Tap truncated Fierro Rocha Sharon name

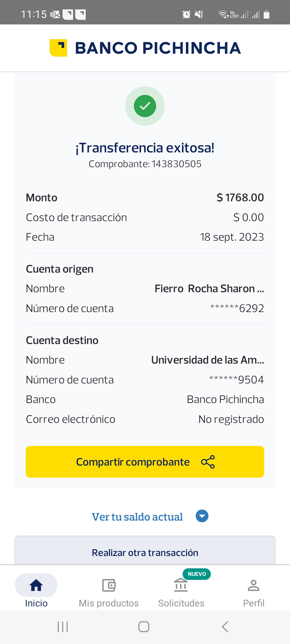tap(209, 289)
